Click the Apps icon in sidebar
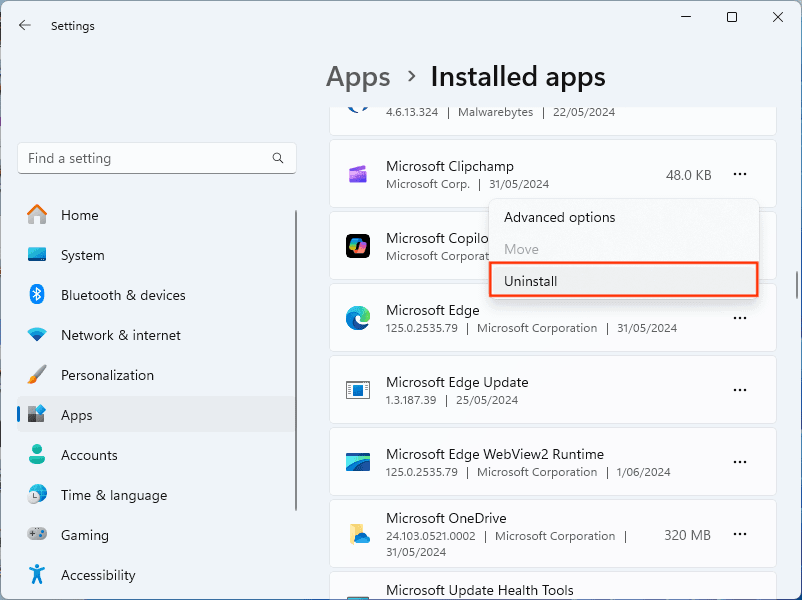The width and height of the screenshot is (802, 600). (37, 415)
